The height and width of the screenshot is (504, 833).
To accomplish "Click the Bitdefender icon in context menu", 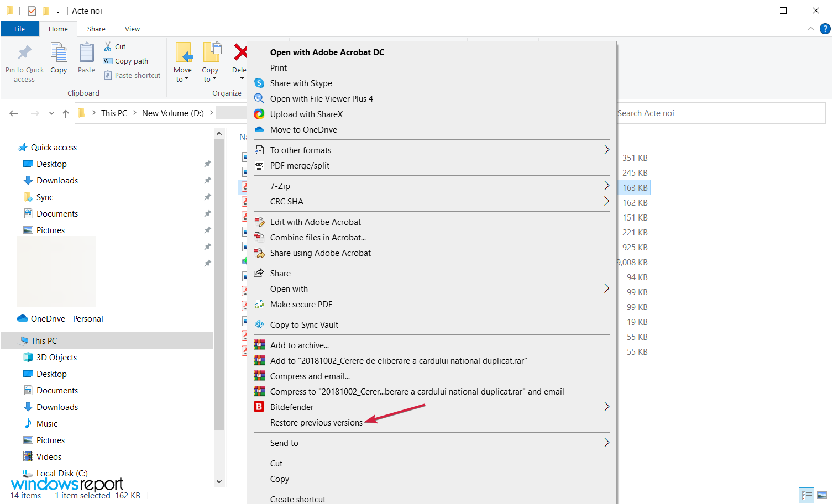I will coord(259,407).
